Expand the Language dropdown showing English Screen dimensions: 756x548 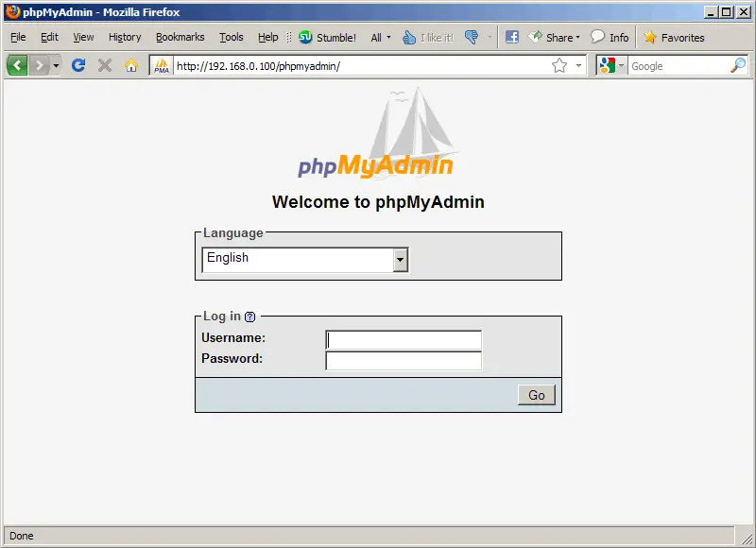(305, 260)
